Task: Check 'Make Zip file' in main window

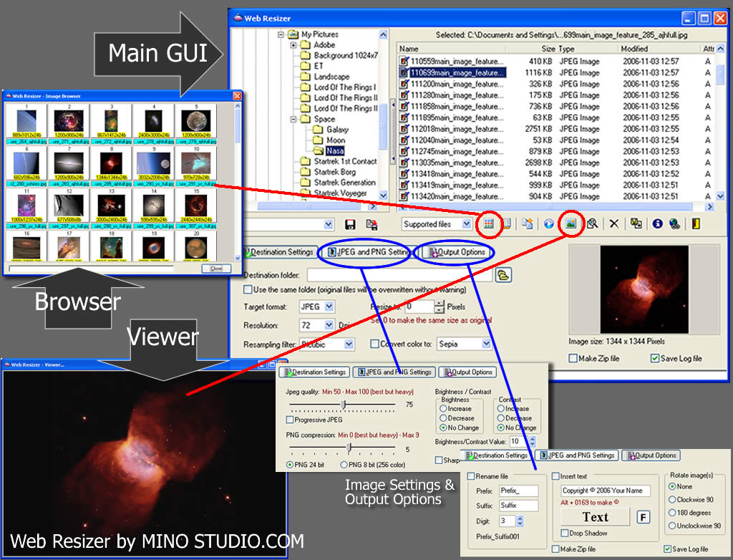Action: pos(573,358)
